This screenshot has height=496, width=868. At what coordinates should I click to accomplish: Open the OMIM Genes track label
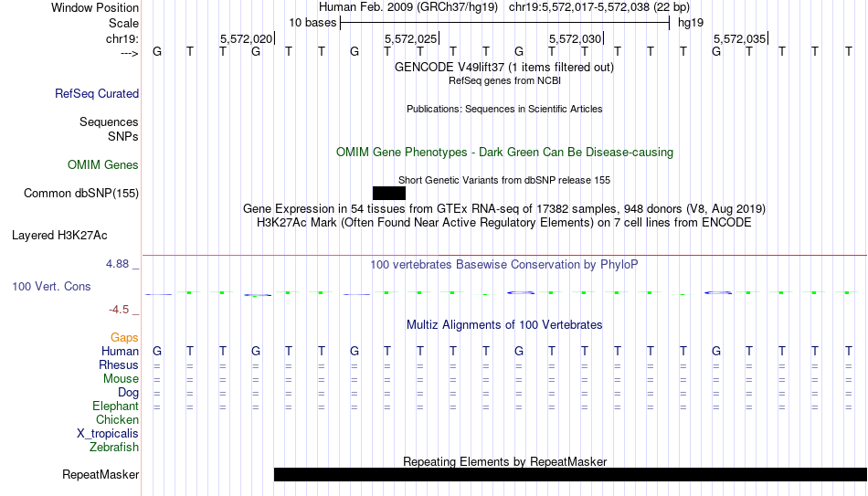click(103, 165)
